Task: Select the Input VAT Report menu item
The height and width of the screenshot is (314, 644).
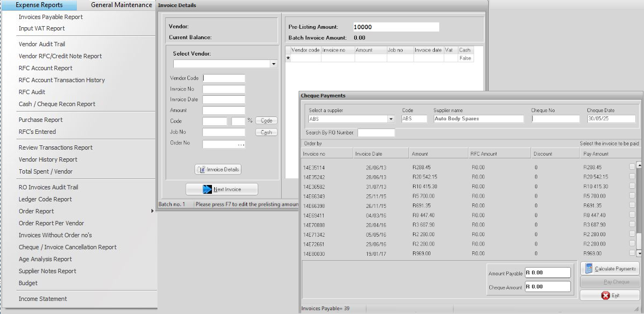Action: pos(41,28)
